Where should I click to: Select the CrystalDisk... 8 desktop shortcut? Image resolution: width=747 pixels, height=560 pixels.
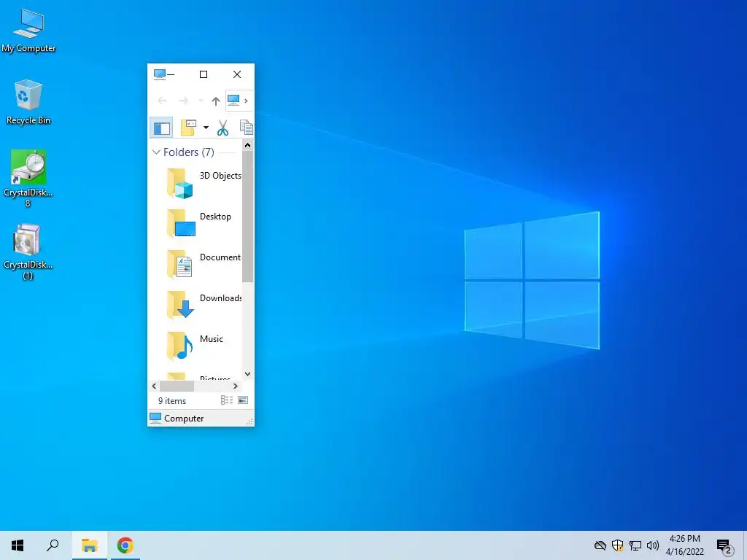click(x=28, y=179)
